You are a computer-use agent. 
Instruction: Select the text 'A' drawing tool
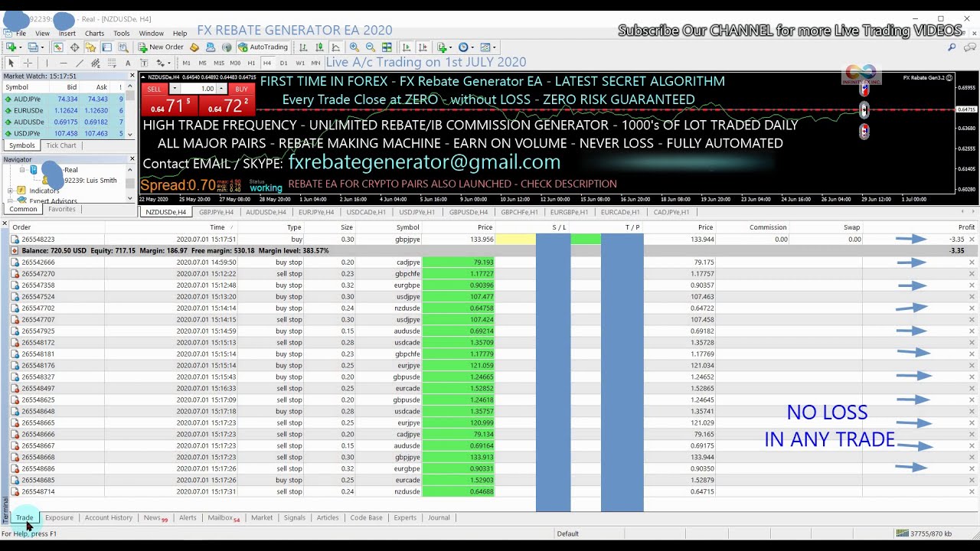[128, 63]
